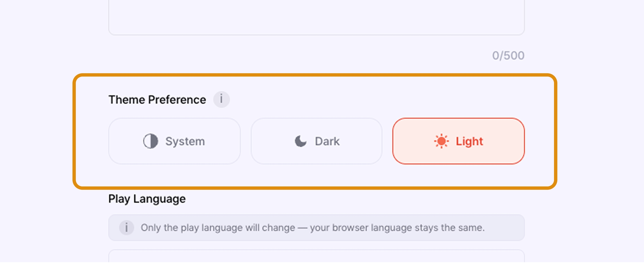Click the red sun icon
The width and height of the screenshot is (644, 278).
click(441, 141)
